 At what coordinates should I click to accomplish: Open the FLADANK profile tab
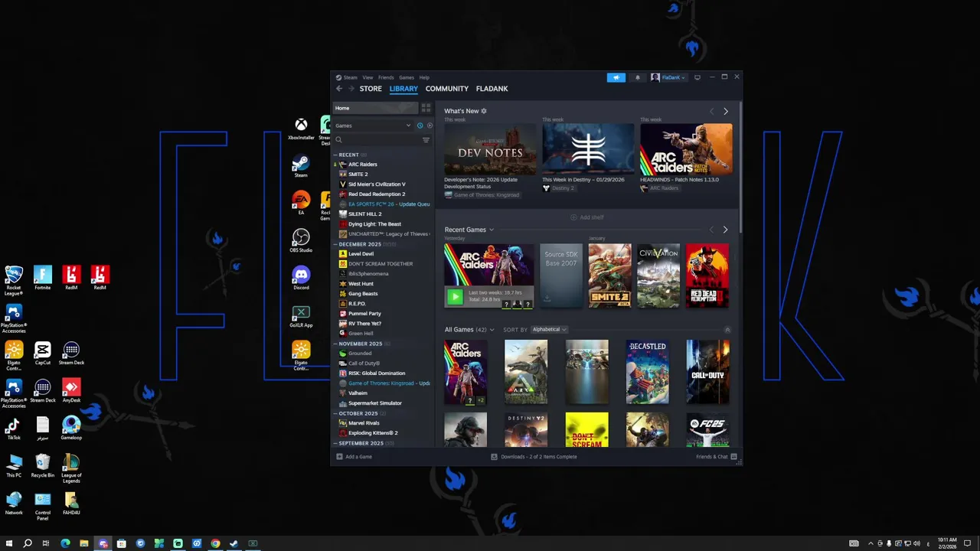492,89
